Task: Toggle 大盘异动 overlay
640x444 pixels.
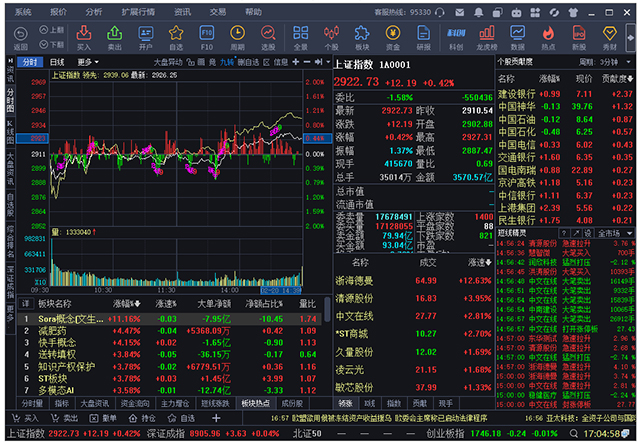Action: pos(168,62)
